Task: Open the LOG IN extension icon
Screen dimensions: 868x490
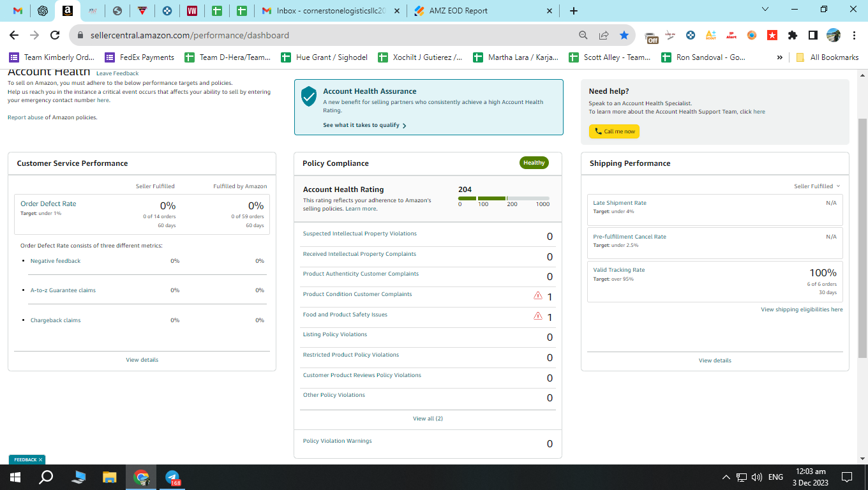Action: [x=670, y=35]
